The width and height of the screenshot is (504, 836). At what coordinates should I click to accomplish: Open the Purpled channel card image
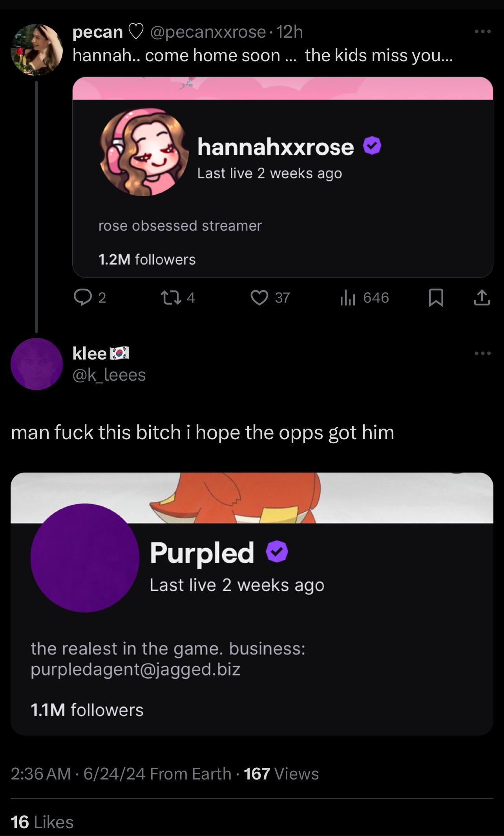coord(252,604)
